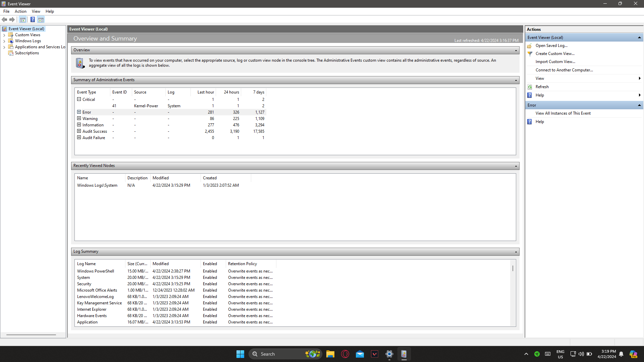
Task: Expand Custom Views tree node
Action: tap(4, 35)
